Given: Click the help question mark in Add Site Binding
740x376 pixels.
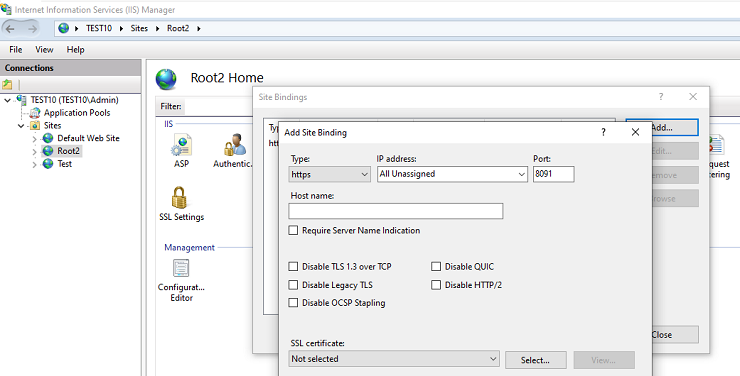Looking at the screenshot, I should pos(603,132).
